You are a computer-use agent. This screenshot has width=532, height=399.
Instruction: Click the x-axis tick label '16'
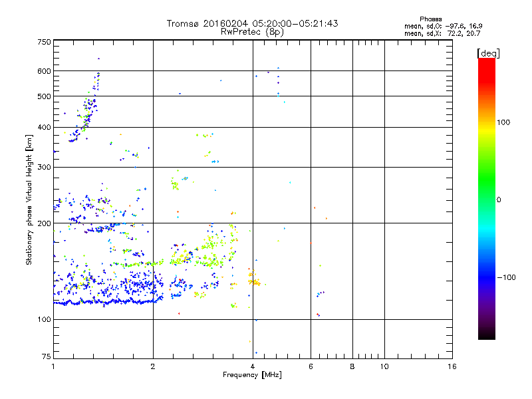point(452,366)
